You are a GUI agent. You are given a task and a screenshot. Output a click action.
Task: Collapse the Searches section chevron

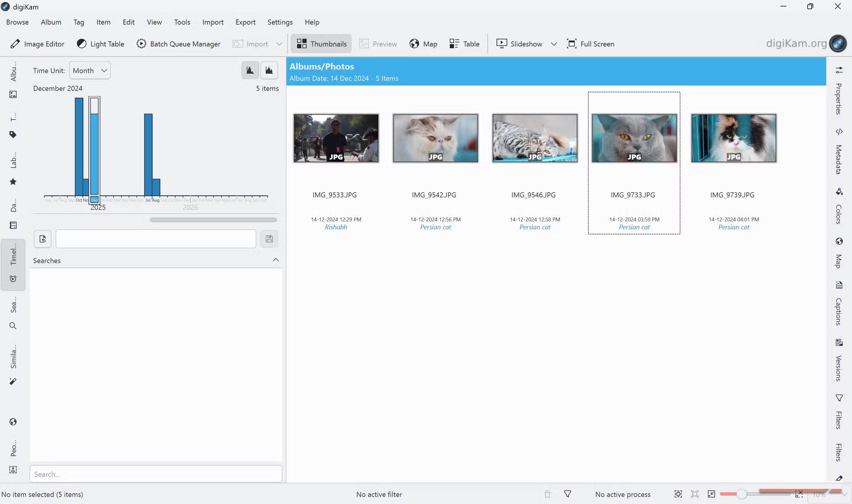(x=276, y=260)
